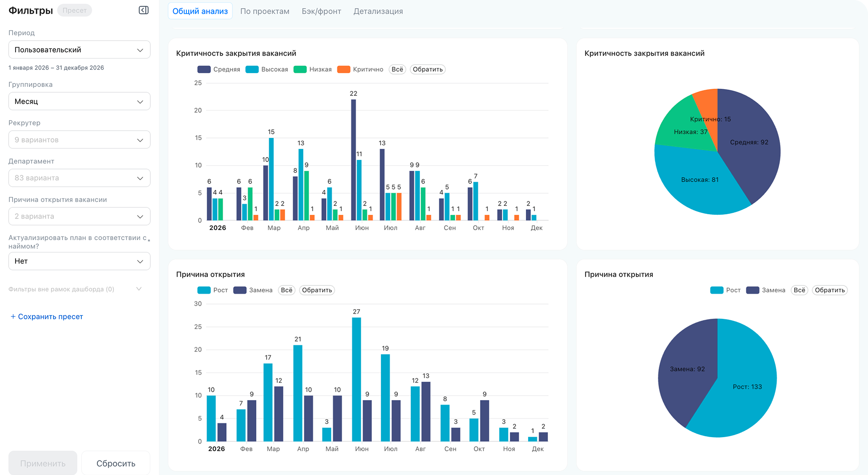Click the Причина открытия pie chart title
The image size is (868, 475).
point(619,274)
